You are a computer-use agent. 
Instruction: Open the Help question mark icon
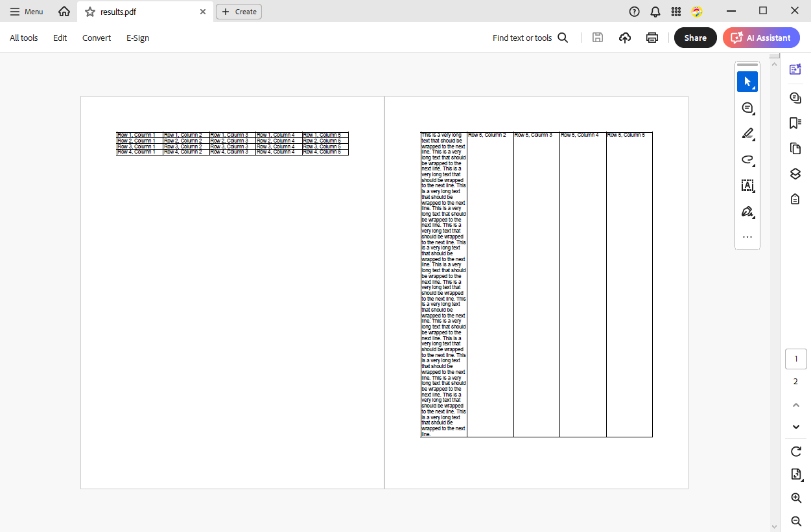(x=635, y=12)
